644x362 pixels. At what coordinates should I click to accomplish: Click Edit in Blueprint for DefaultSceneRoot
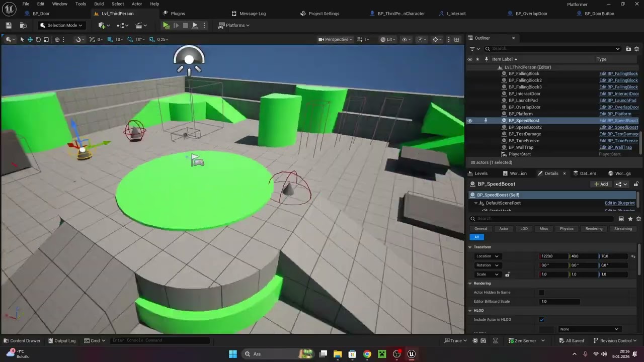(x=619, y=203)
